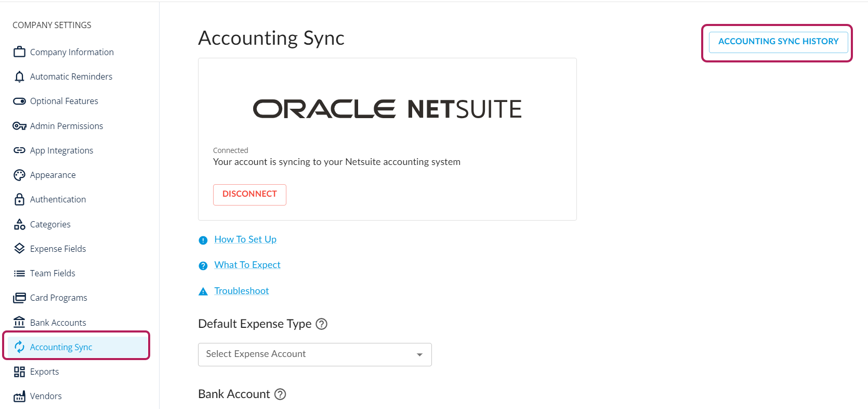This screenshot has width=868, height=409.
Task: Select Appearance in the sidebar
Action: click(53, 175)
